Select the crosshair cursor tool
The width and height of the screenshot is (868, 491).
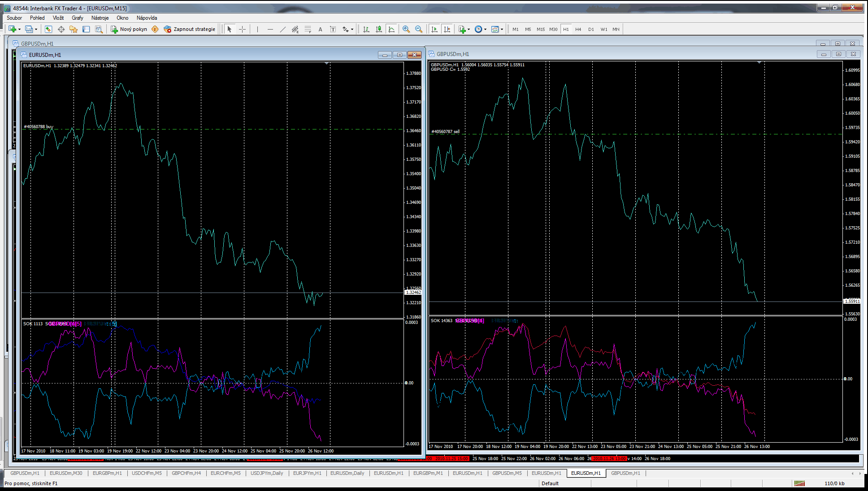[242, 29]
